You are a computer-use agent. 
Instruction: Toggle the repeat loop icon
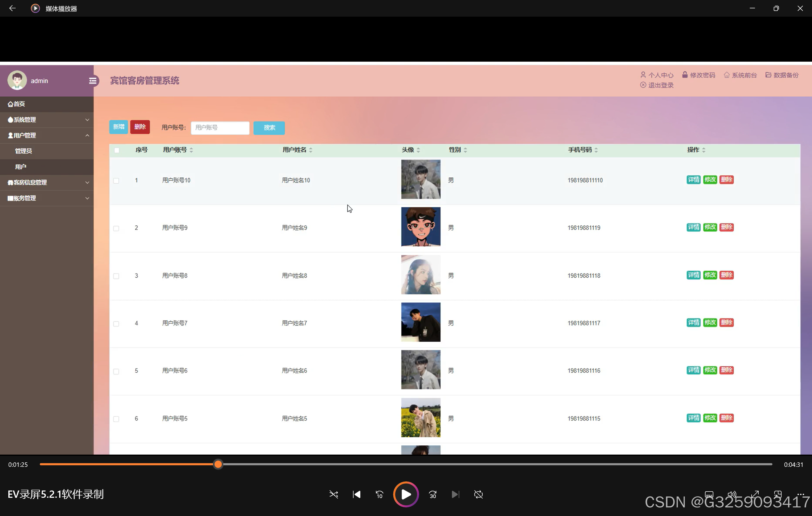point(478,494)
